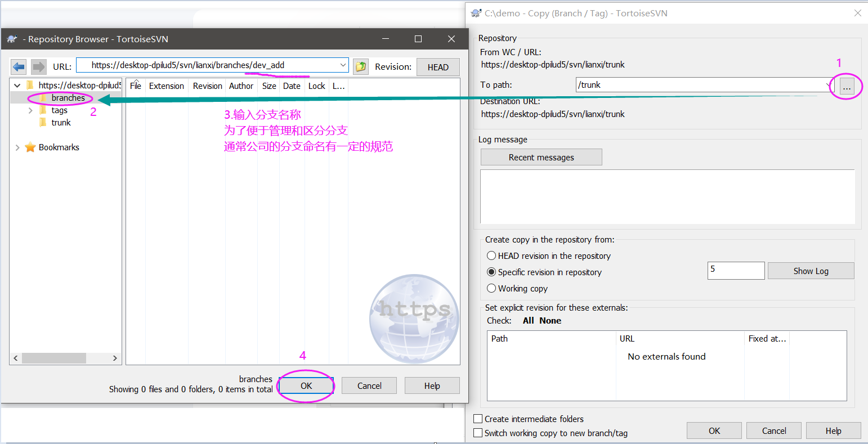Click the "Showing 0 files and 0 folders" status text
Viewport: 868px width, 444px height.
click(191, 389)
